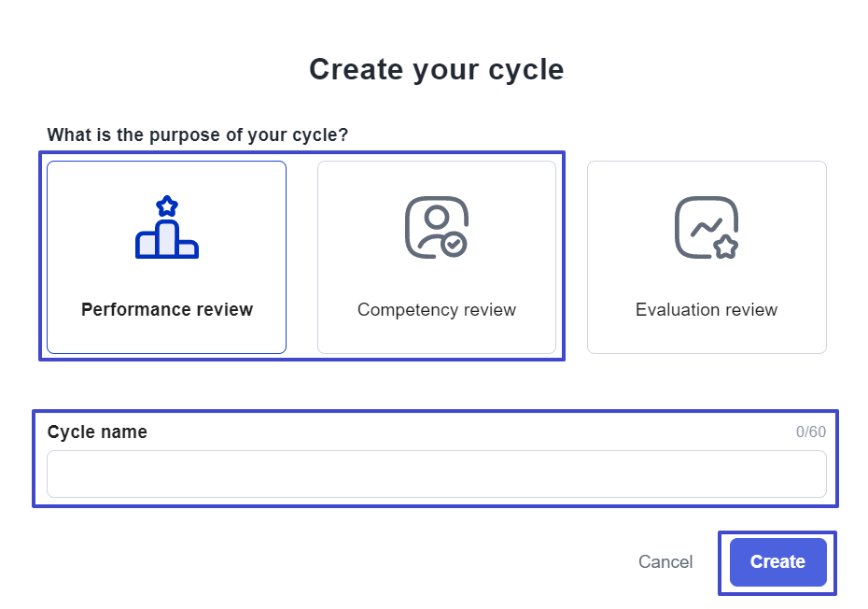Click the person head in the Competency icon
This screenshot has width=868, height=609.
437,217
